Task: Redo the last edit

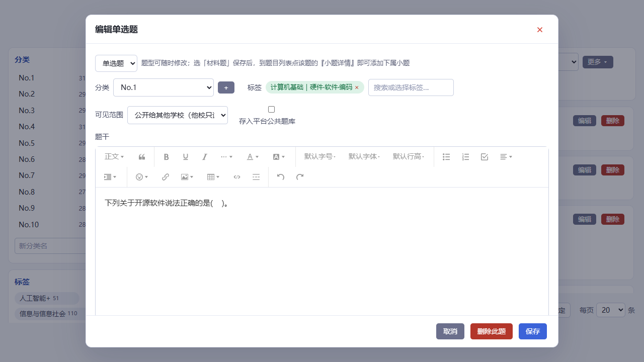Action: 300,177
